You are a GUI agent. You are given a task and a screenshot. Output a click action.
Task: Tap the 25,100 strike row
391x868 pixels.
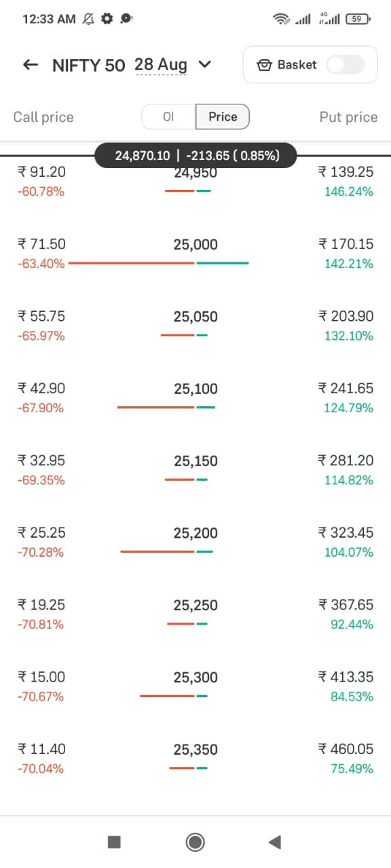(x=195, y=398)
